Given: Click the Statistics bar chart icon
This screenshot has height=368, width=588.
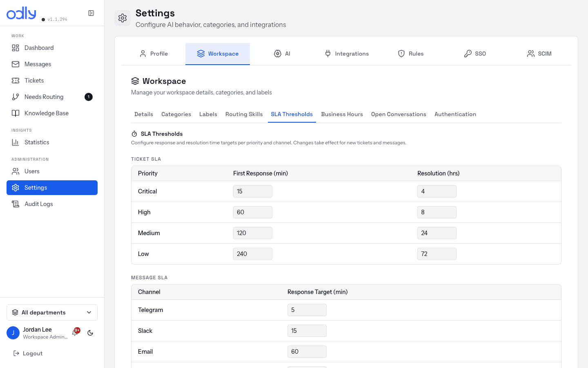Looking at the screenshot, I should click(x=16, y=142).
